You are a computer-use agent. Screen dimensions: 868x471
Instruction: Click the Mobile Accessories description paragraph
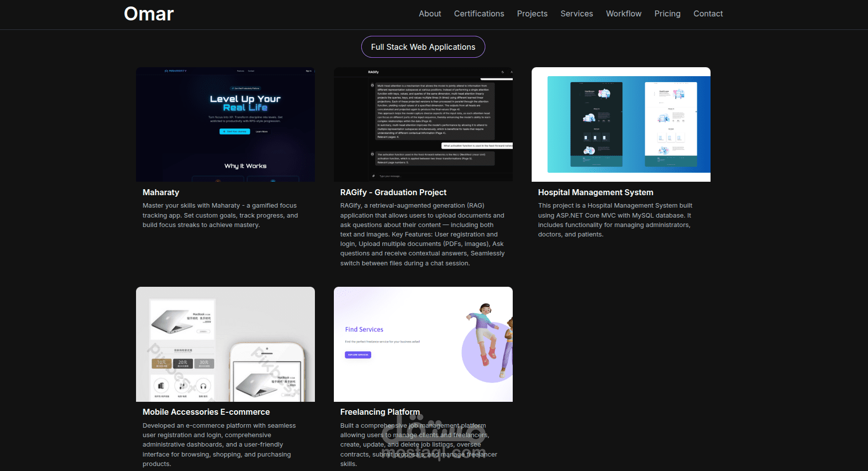point(219,445)
